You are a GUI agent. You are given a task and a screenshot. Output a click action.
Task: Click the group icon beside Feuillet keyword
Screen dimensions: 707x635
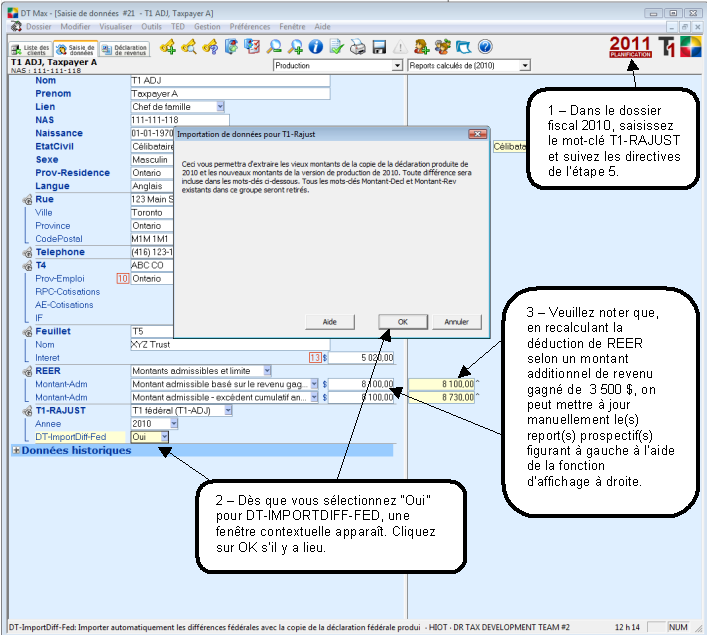coord(25,331)
